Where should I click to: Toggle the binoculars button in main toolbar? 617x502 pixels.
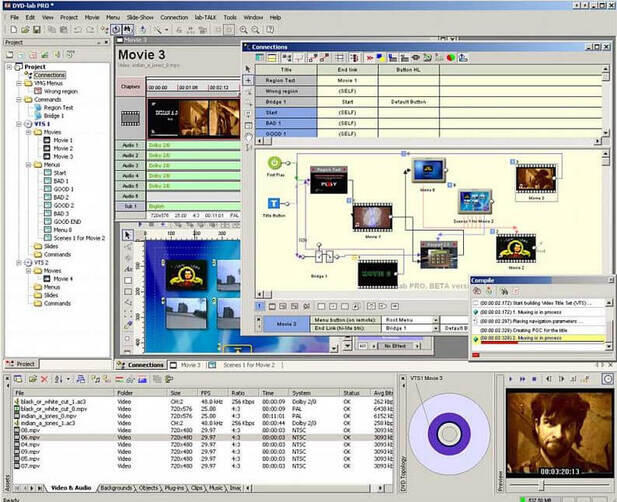(127, 30)
